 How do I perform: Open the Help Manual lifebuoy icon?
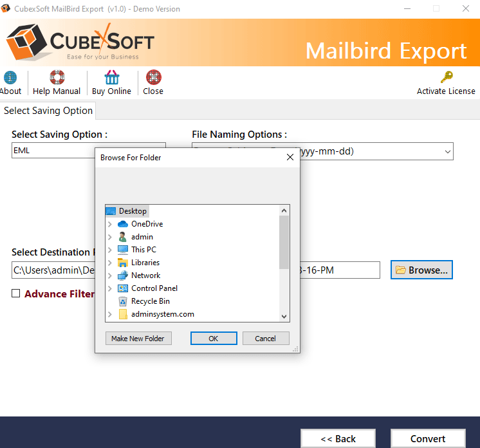(x=57, y=77)
